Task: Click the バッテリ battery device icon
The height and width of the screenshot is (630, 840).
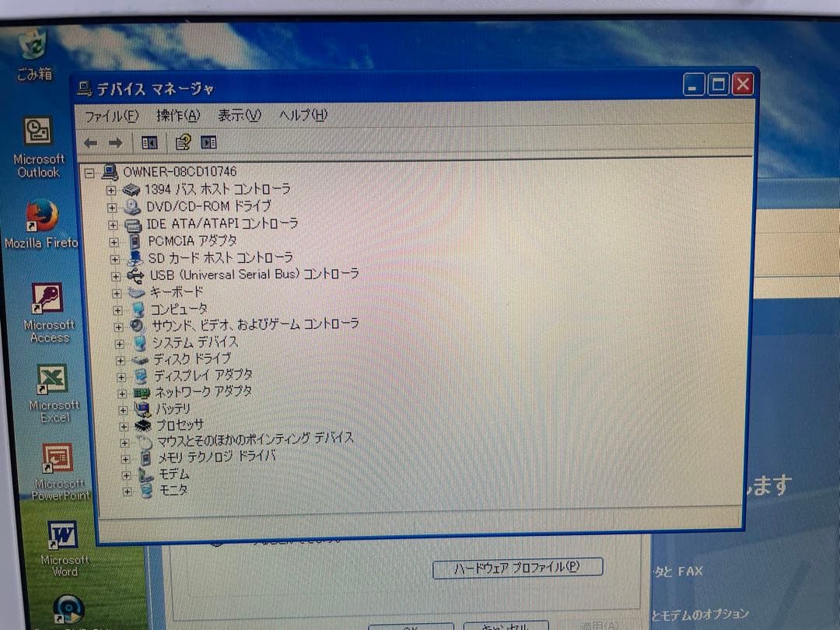Action: [142, 408]
